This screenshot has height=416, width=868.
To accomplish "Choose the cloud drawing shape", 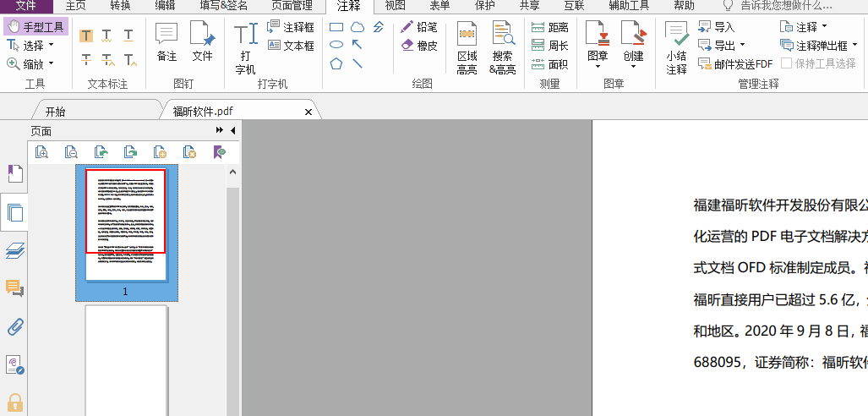I will [358, 26].
